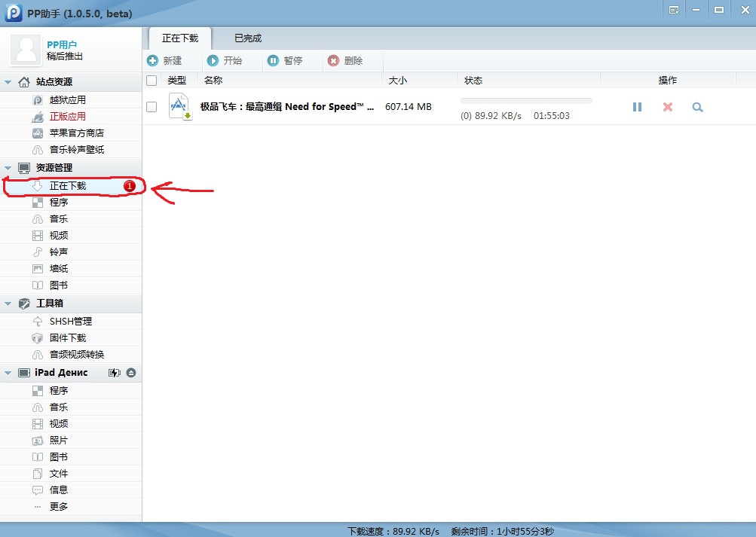Screen dimensions: 756x537
Task: Collapse the 工具箱 section
Action: [8, 304]
